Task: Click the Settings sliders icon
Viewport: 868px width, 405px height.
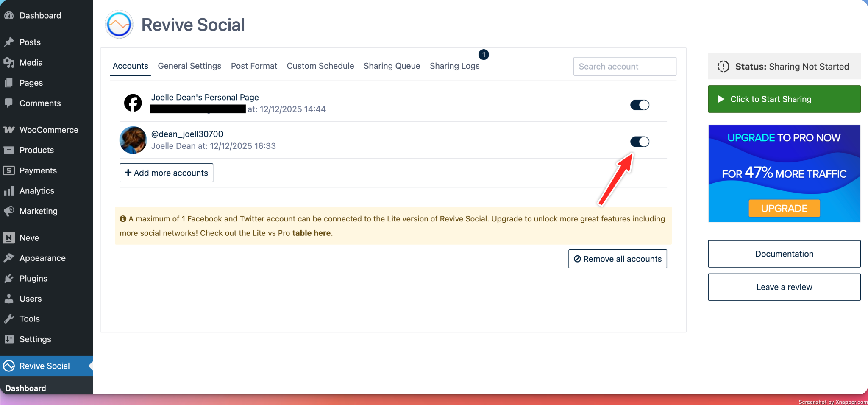Action: (x=9, y=339)
